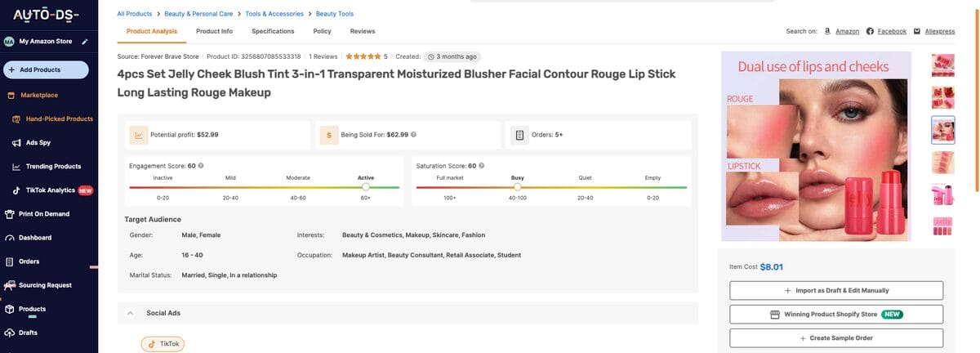Image resolution: width=980 pixels, height=353 pixels.
Task: Click the Trending Products chart icon
Action: [x=16, y=167]
